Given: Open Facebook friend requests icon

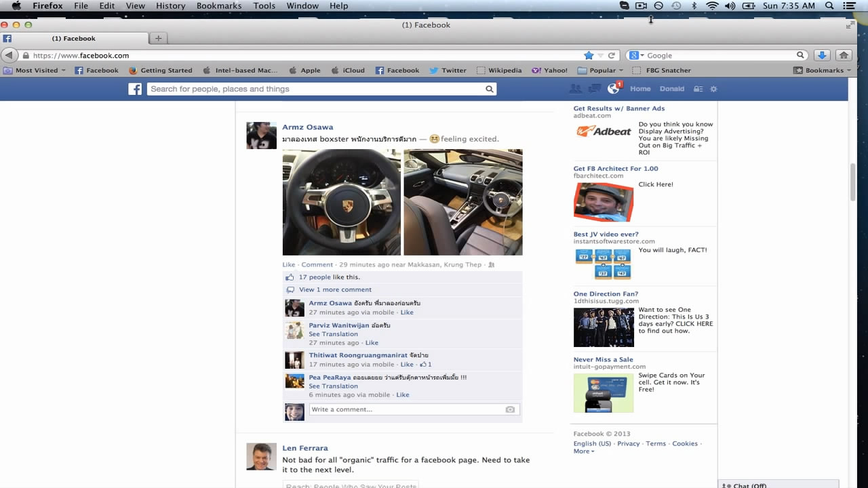Looking at the screenshot, I should click(x=576, y=89).
